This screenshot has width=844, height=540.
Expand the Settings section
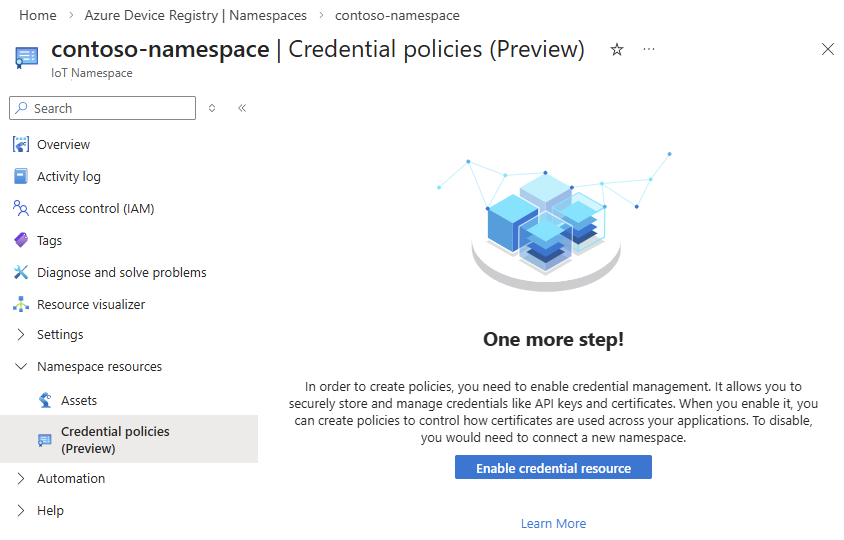[21, 335]
